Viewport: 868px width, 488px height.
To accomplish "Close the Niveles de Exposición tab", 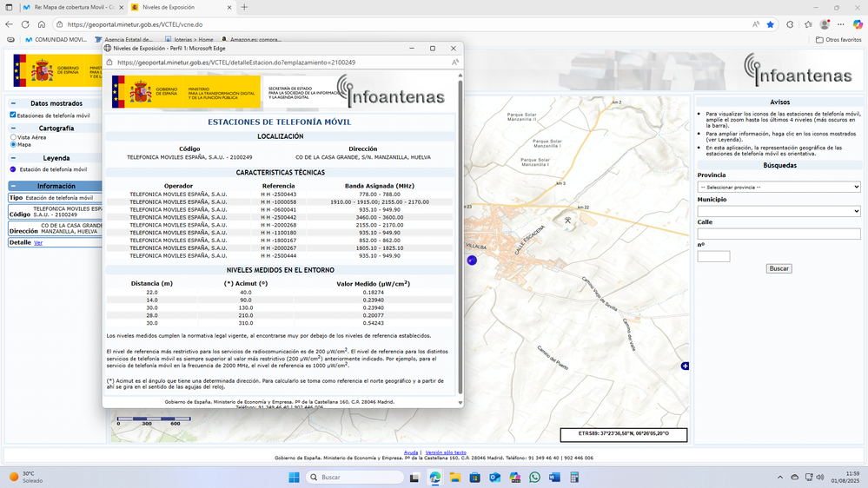I will [x=229, y=7].
